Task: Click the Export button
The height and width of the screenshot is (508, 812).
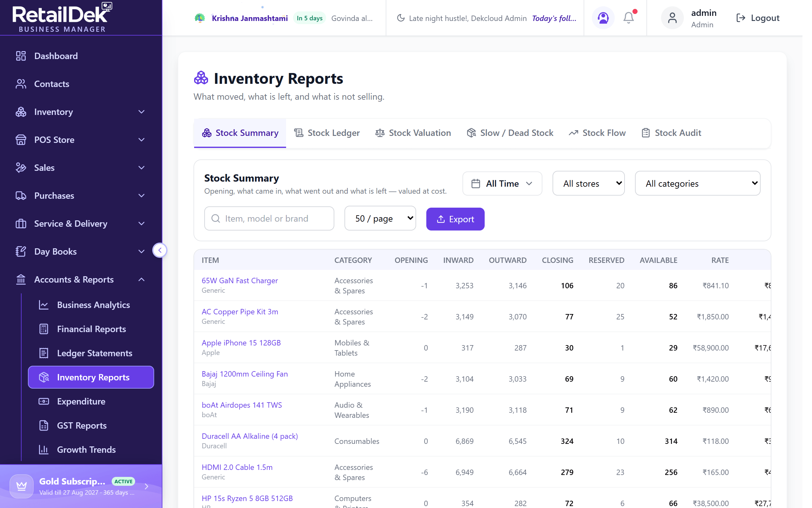Action: tap(455, 219)
